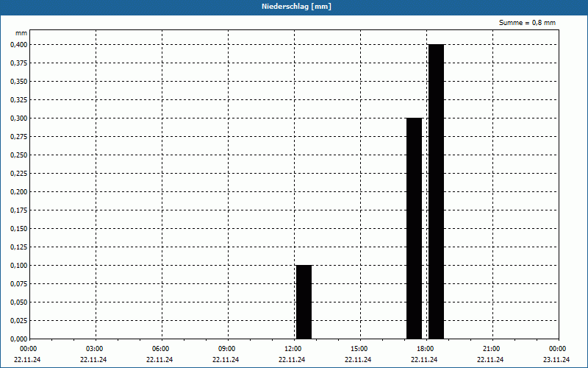Click the 00:00 time label above 23.11.24
This screenshot has width=588, height=368.
point(558,349)
